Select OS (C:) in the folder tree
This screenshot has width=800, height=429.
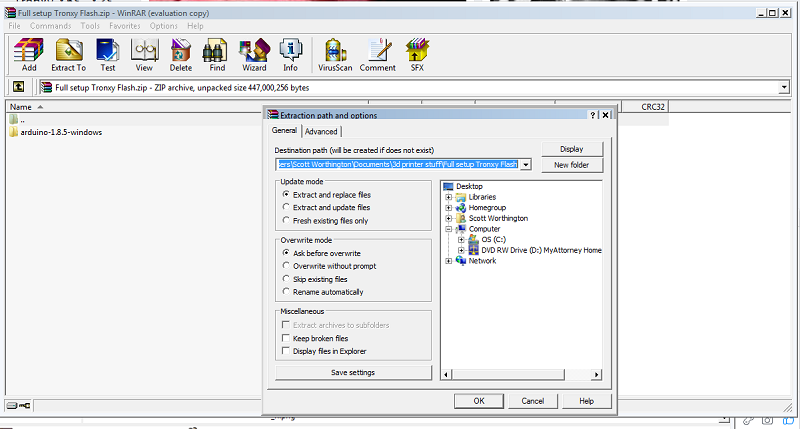coord(493,239)
